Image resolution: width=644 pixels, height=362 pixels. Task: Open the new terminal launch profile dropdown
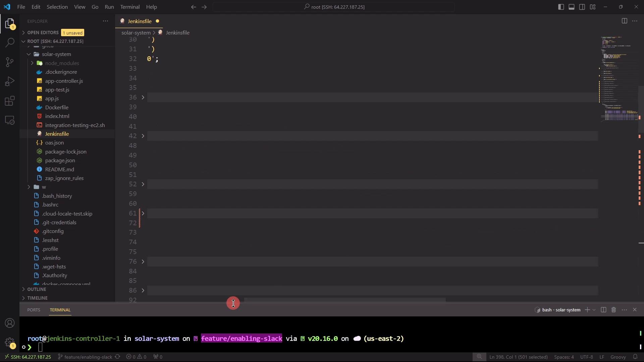[x=594, y=310]
